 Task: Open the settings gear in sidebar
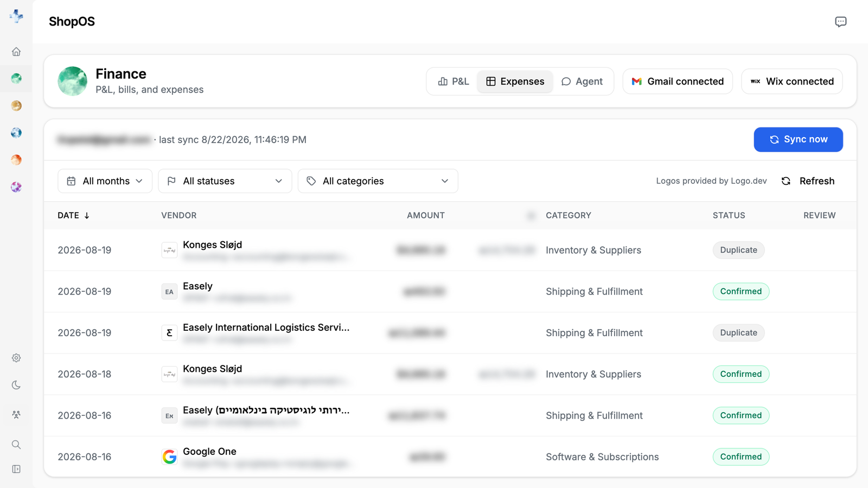16,358
